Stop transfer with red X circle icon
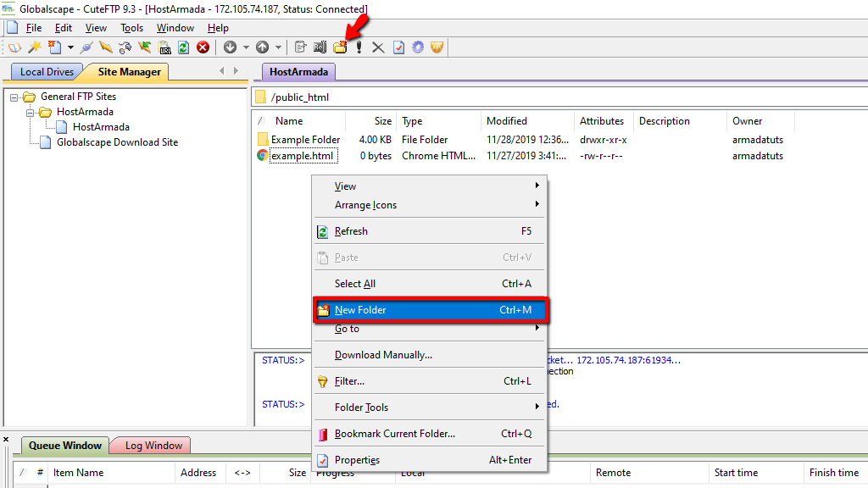The image size is (868, 488). tap(203, 47)
